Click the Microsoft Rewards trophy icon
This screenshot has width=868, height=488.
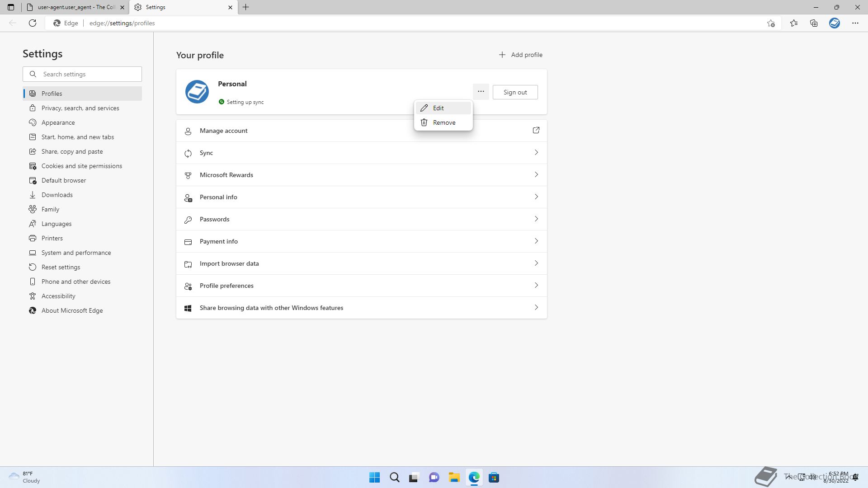pyautogui.click(x=188, y=175)
